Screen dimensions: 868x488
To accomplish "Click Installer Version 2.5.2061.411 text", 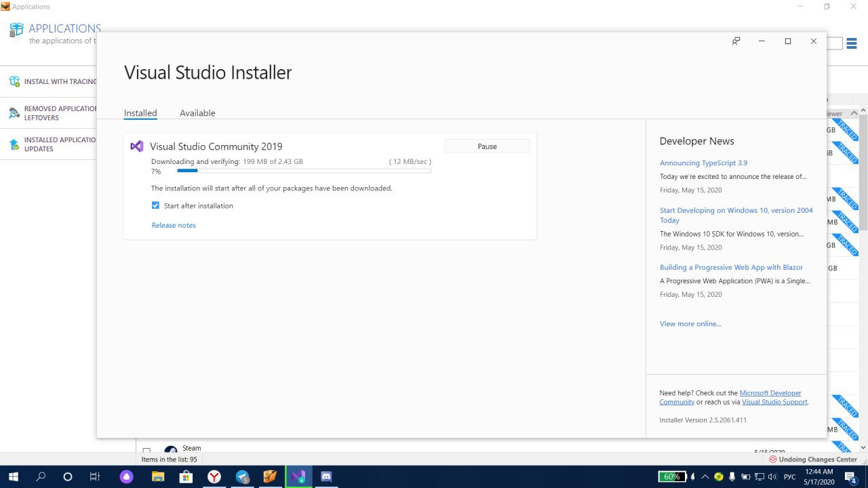I will [703, 420].
